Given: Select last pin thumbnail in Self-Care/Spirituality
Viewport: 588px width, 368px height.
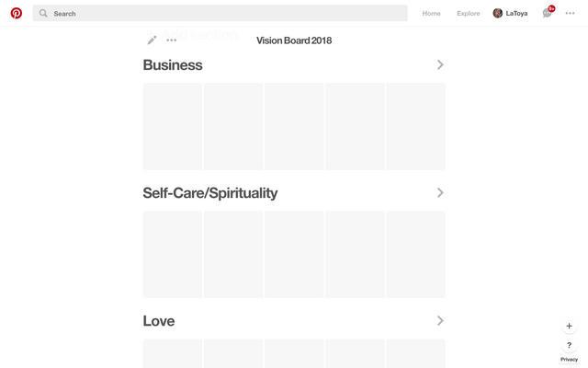Looking at the screenshot, I should 415,255.
